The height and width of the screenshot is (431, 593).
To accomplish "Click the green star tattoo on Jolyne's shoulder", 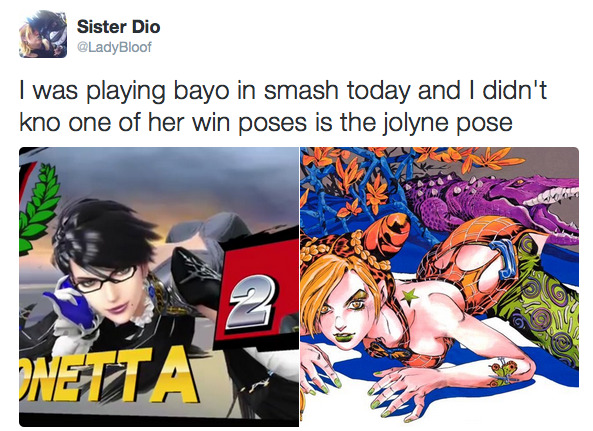I will (x=410, y=296).
